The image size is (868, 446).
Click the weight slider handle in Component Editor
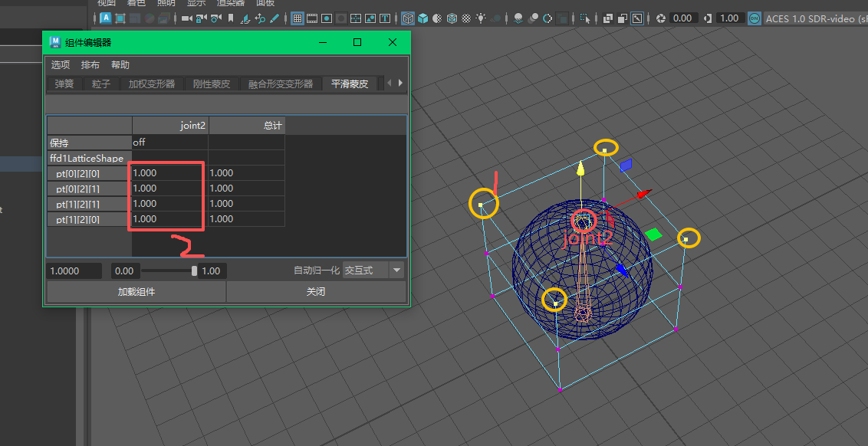[x=194, y=271]
